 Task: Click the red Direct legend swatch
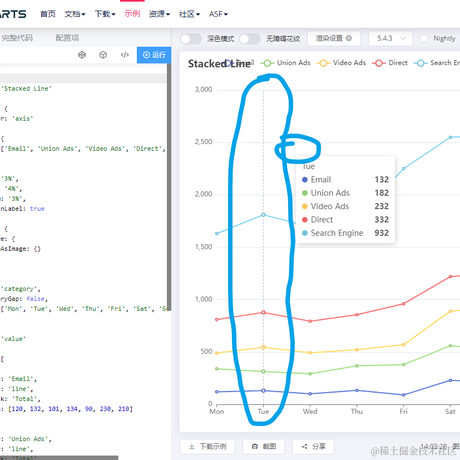[379, 63]
